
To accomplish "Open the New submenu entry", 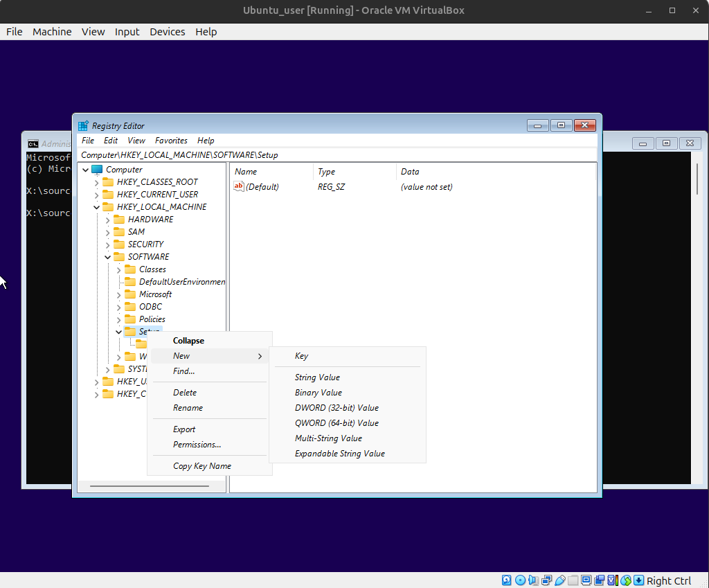I will tap(210, 356).
